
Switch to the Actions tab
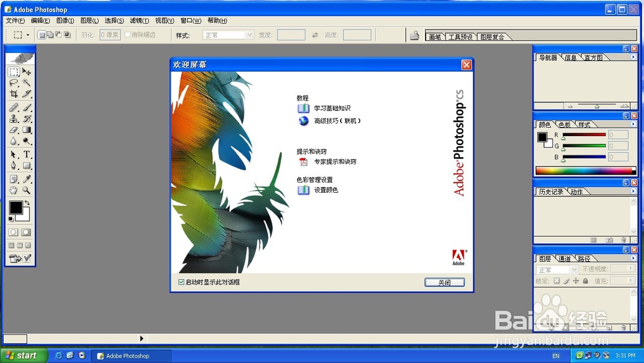(576, 191)
